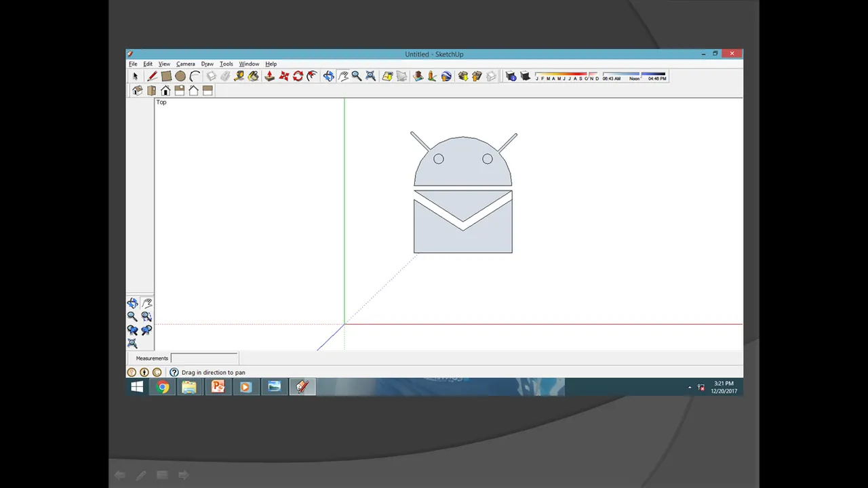The width and height of the screenshot is (868, 488).
Task: Open the Edit menu
Action: tap(148, 64)
